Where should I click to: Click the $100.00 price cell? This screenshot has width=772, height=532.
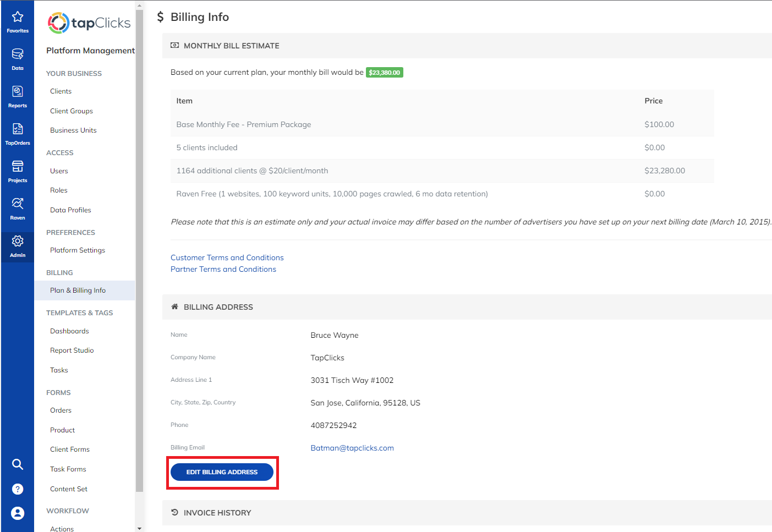coord(659,124)
